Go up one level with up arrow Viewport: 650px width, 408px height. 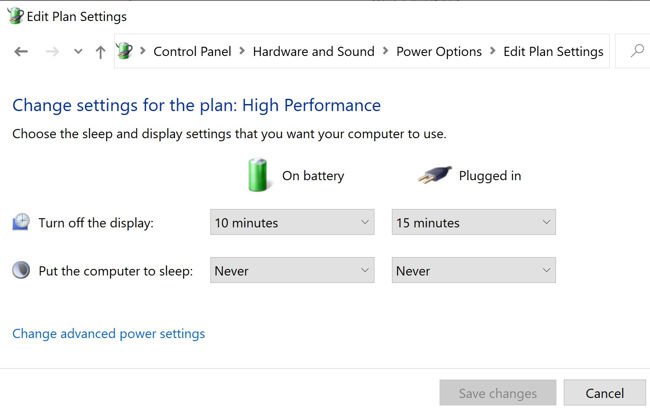100,52
